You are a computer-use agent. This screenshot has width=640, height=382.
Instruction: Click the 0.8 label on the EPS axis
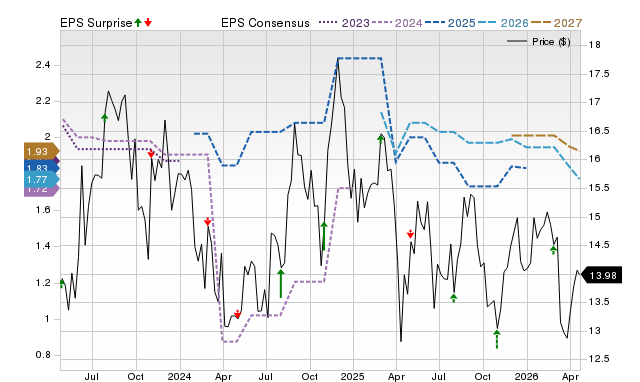pos(43,355)
